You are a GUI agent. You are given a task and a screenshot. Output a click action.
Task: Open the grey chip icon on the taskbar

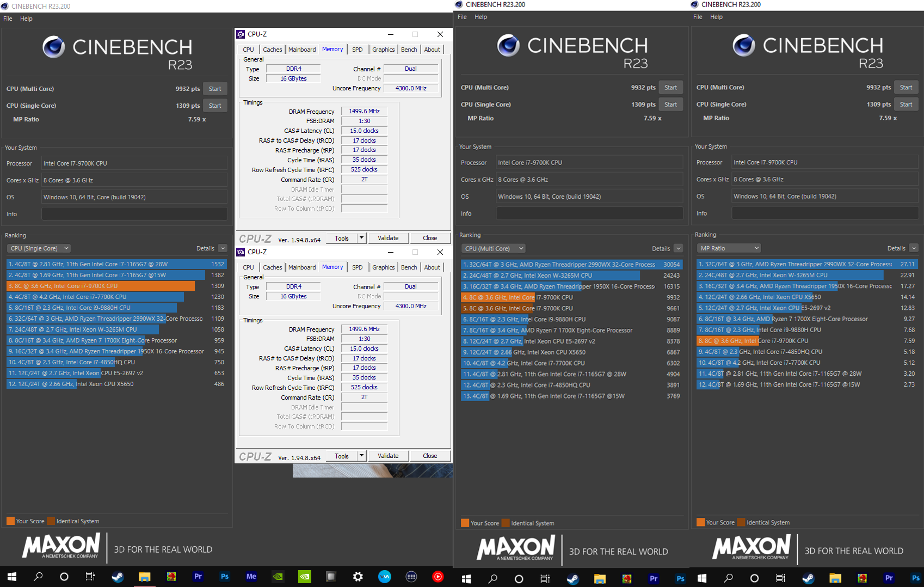pos(331,577)
